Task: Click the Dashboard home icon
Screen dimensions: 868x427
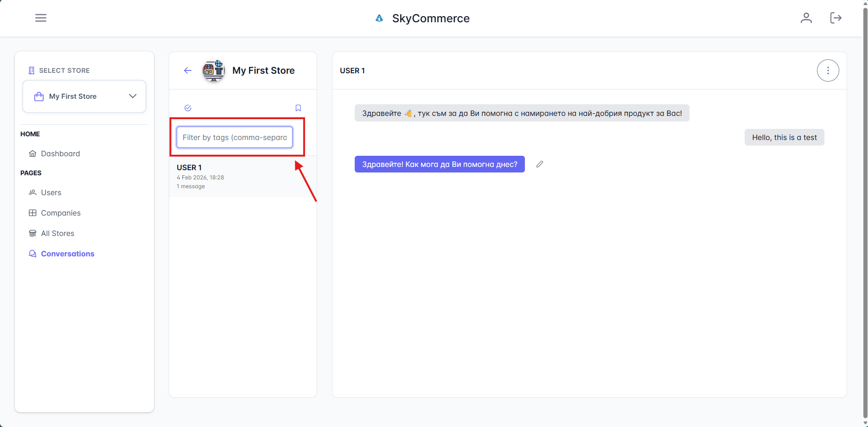Action: [x=32, y=153]
